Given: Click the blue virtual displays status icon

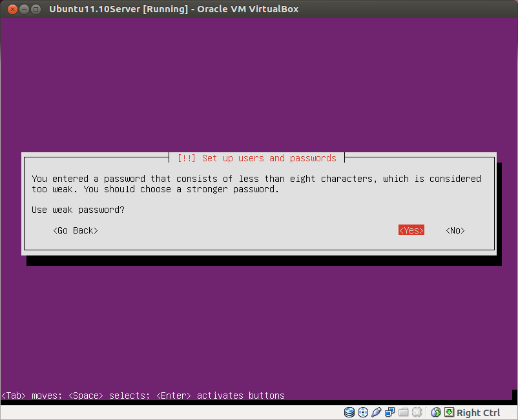Looking at the screenshot, I should pos(389,412).
